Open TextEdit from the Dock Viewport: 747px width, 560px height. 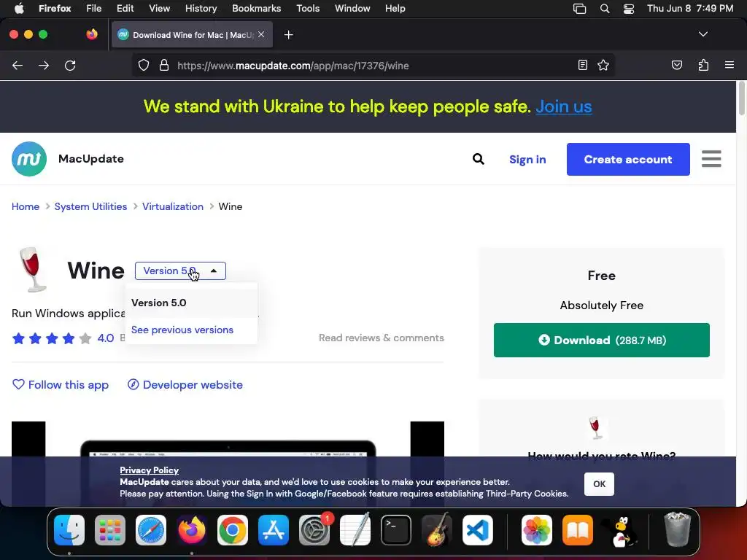click(355, 530)
